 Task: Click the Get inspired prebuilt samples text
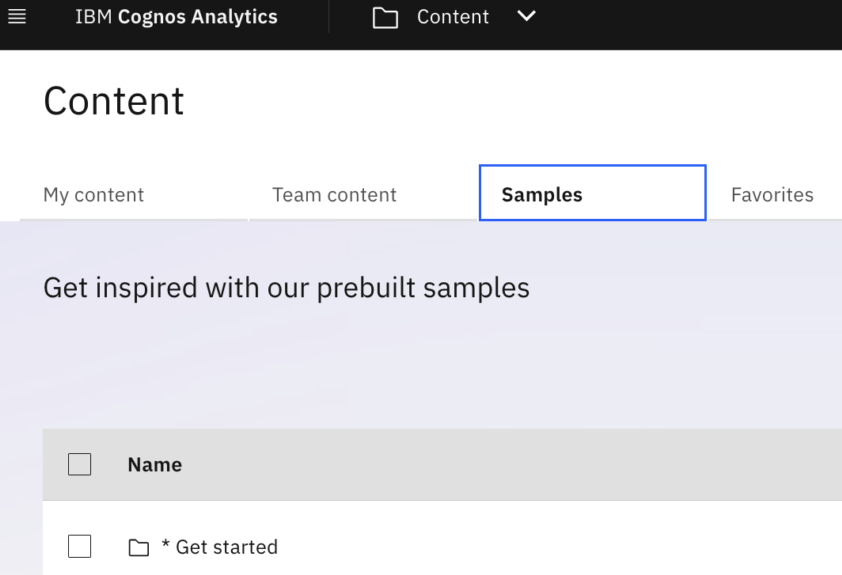coord(286,288)
